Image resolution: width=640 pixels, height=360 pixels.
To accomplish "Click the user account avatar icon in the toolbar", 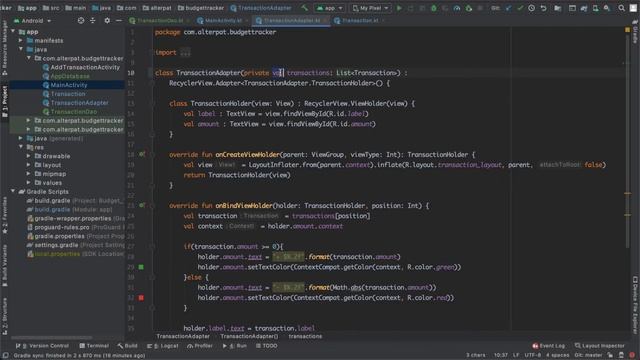I will (x=633, y=8).
